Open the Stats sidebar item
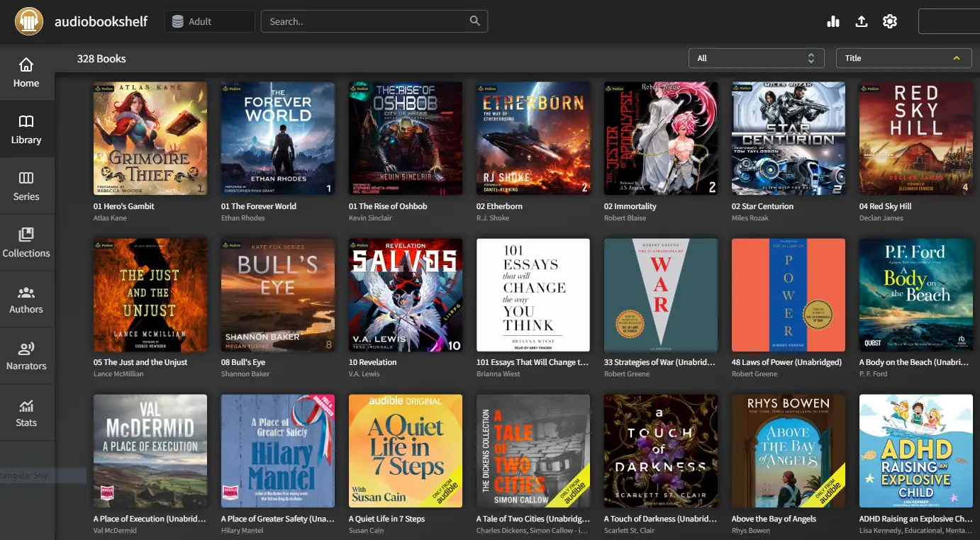Screen dimensions: 980x540 (x=26, y=413)
